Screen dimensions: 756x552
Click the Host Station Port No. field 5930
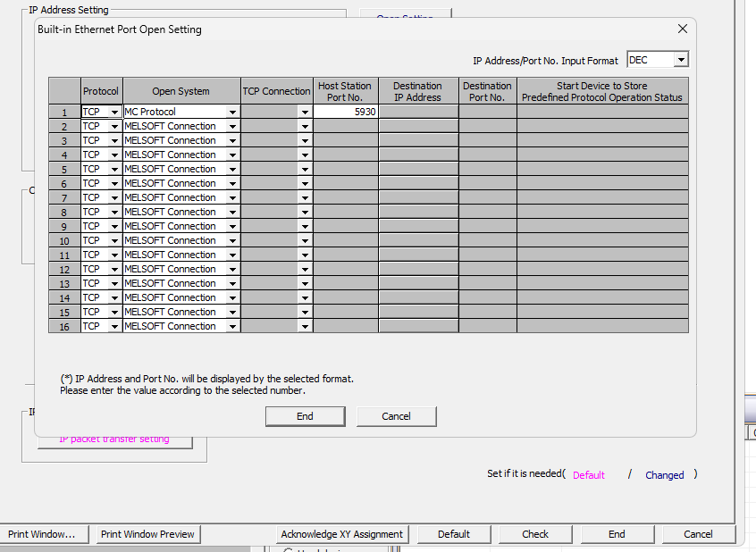[345, 113]
